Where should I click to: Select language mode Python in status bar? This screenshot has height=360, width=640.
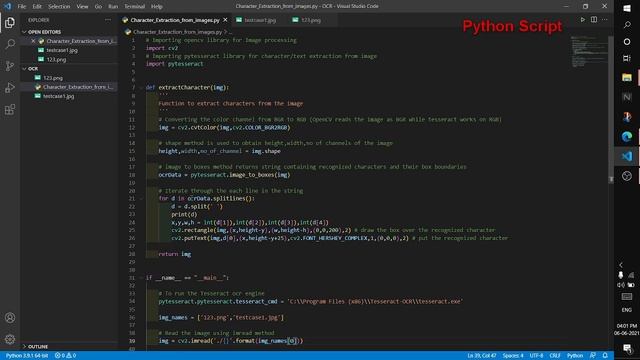click(x=575, y=356)
